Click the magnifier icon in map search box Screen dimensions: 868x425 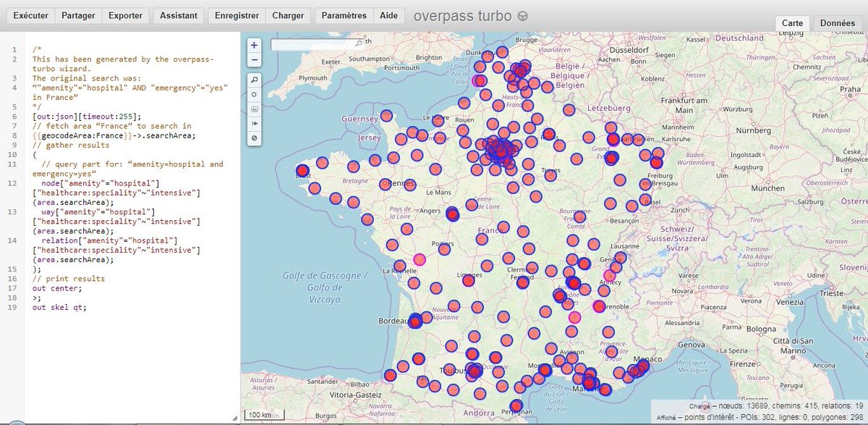(359, 44)
